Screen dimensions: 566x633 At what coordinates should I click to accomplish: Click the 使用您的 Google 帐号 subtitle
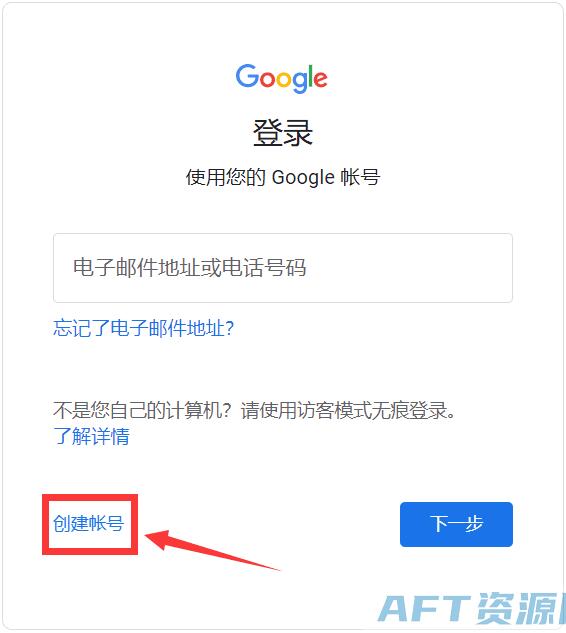(283, 177)
